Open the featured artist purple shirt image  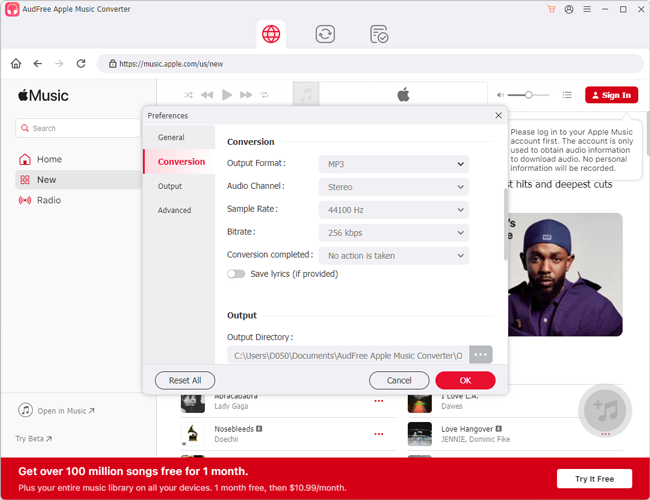click(565, 275)
